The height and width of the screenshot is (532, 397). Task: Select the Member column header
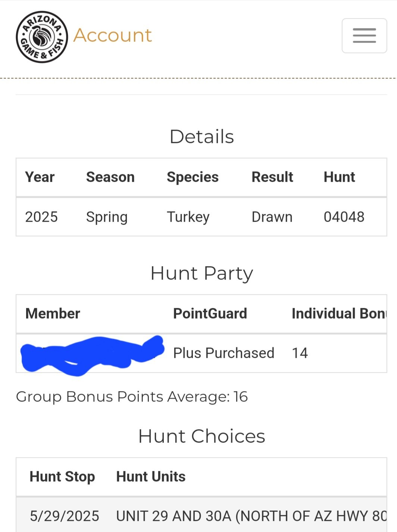click(x=53, y=314)
